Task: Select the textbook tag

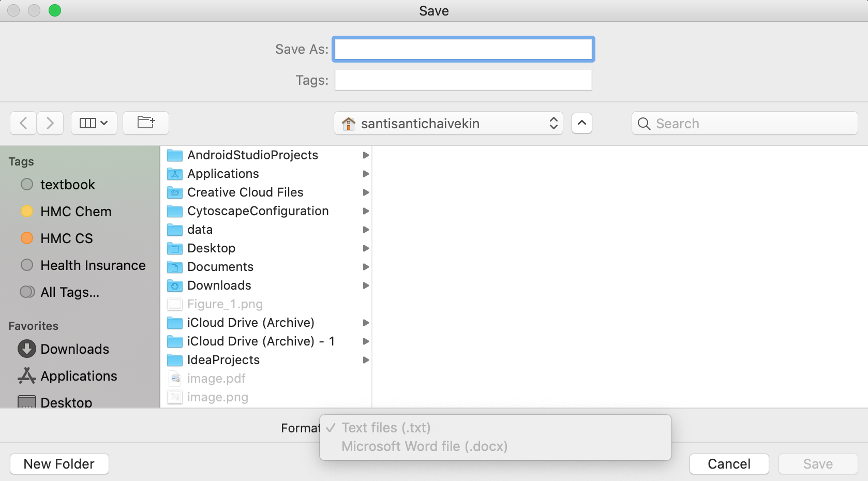Action: point(67,184)
